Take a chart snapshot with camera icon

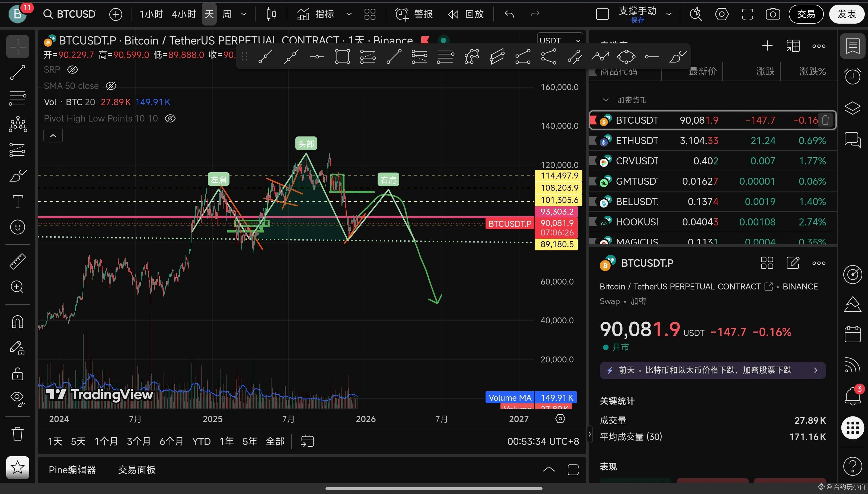(773, 14)
